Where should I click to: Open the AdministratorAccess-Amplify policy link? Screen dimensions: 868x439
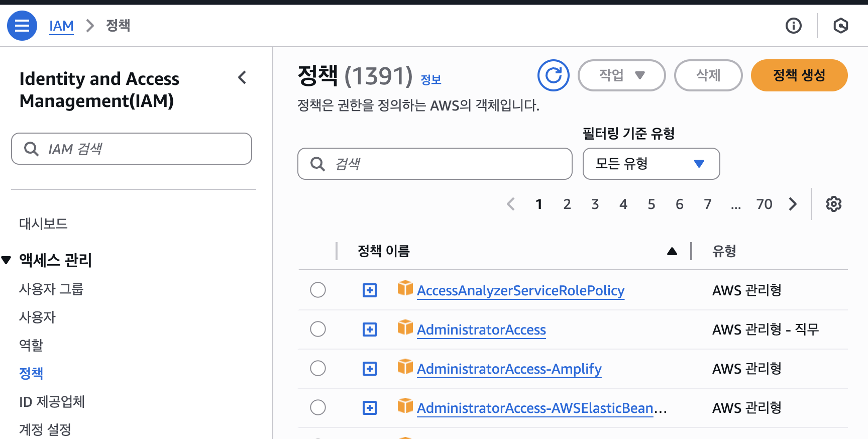(x=509, y=369)
